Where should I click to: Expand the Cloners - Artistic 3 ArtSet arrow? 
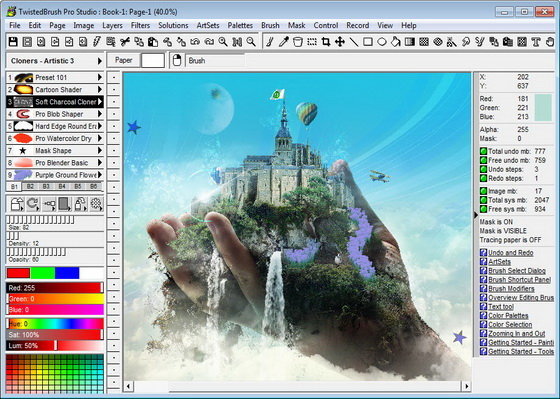coord(100,61)
